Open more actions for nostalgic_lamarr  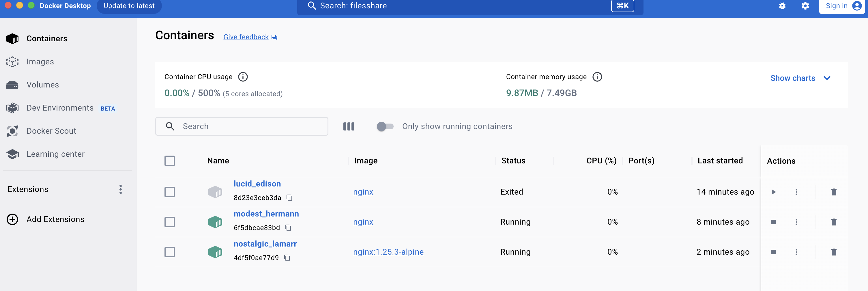(796, 252)
